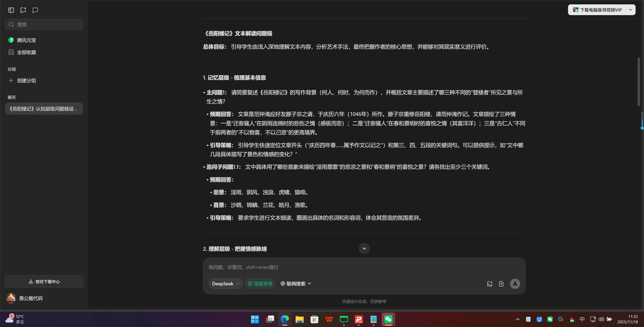Click the 腾讯元宝 logo icon in sidebar
The image size is (644, 327).
pyautogui.click(x=11, y=40)
